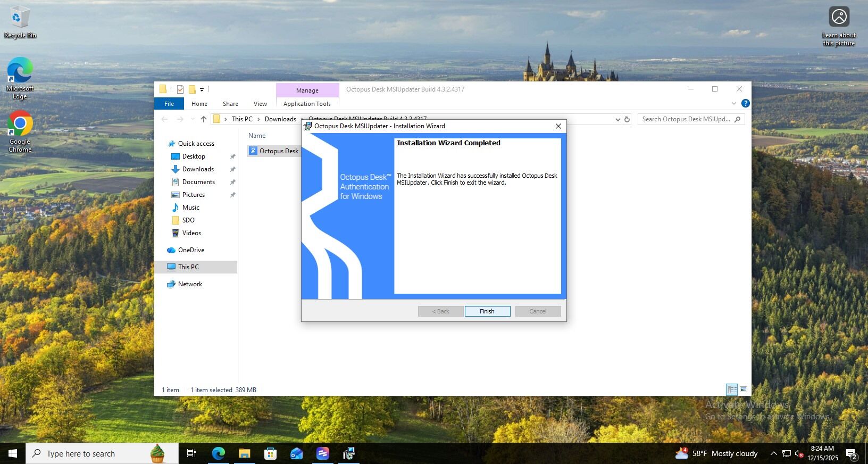Open Downloads in the navigation pane
The width and height of the screenshot is (868, 464).
[198, 169]
